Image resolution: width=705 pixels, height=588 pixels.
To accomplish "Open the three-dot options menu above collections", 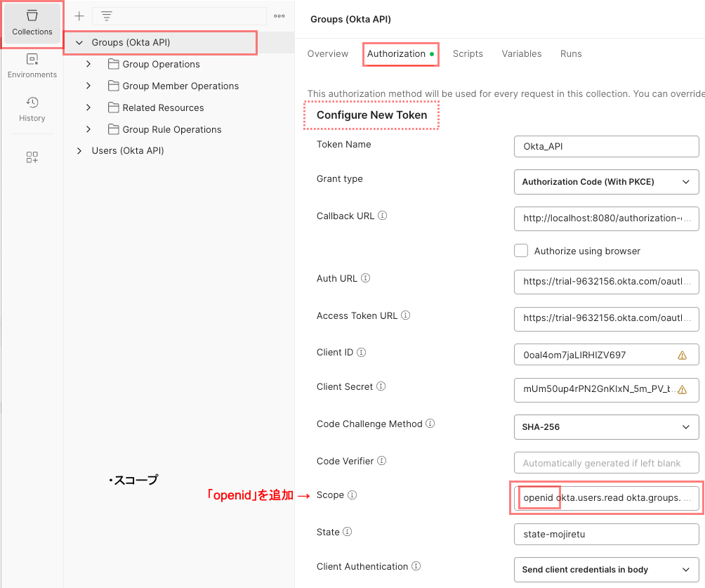I will click(x=279, y=16).
